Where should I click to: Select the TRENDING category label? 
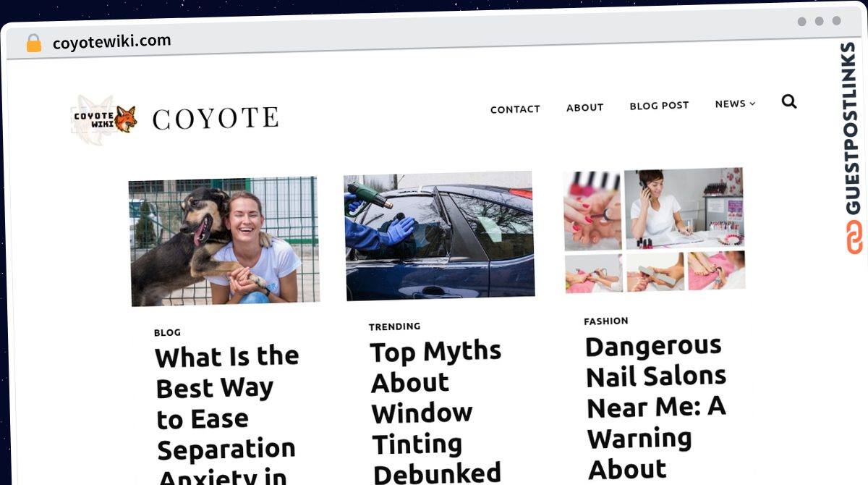[x=394, y=326]
